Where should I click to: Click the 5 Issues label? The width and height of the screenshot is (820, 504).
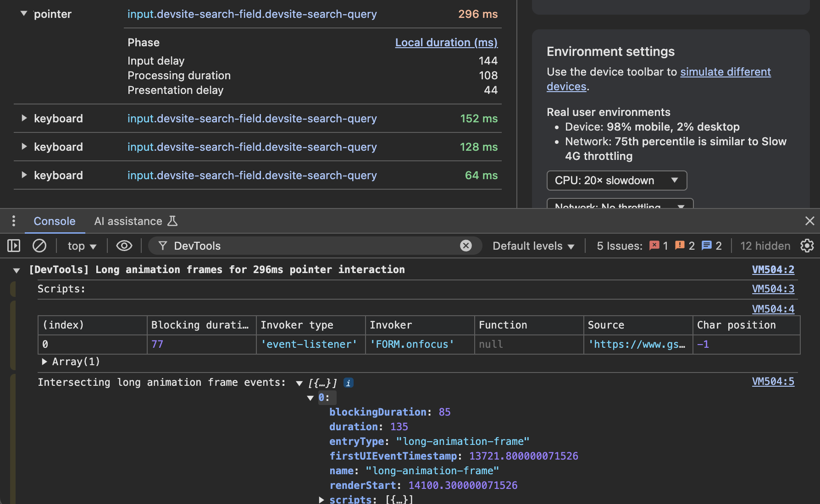[619, 246]
